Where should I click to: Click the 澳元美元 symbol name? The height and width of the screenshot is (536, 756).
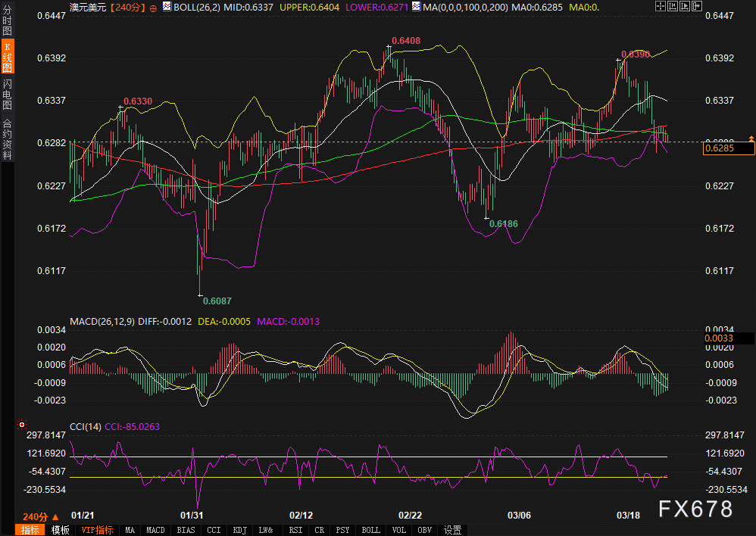point(88,8)
